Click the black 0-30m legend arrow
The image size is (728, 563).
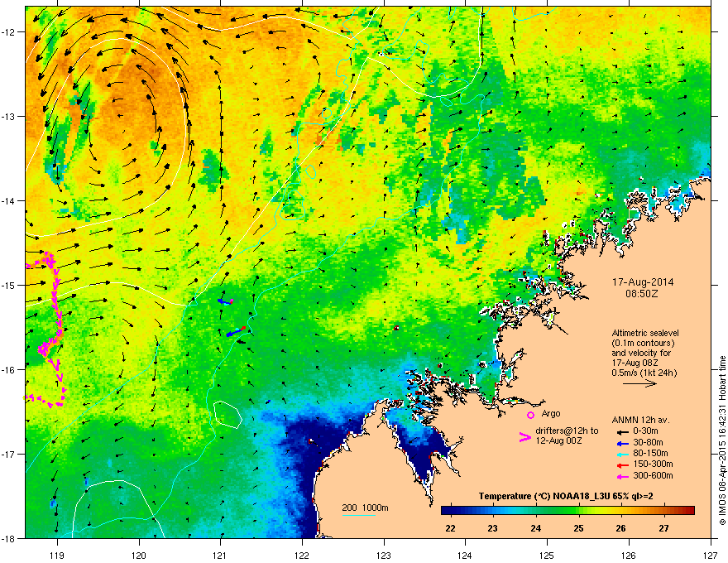pos(622,431)
